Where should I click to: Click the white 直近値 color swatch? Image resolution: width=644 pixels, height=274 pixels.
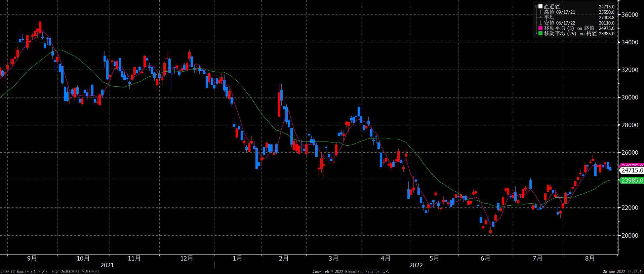540,6
